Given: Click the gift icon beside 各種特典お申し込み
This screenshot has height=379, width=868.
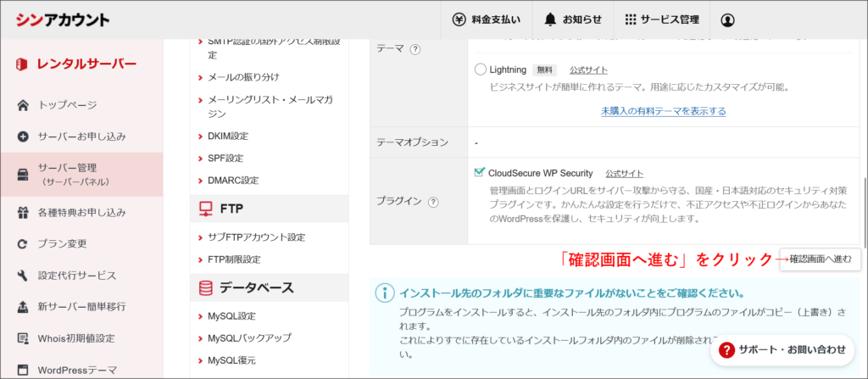Looking at the screenshot, I should click(x=23, y=212).
